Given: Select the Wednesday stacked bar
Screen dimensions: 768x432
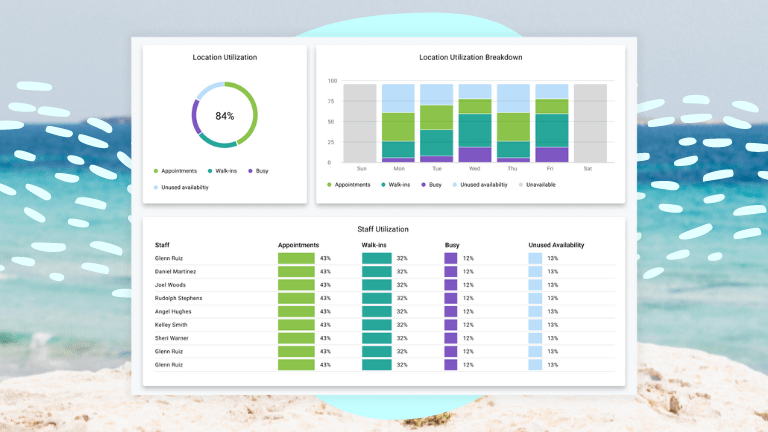Looking at the screenshot, I should 475,122.
